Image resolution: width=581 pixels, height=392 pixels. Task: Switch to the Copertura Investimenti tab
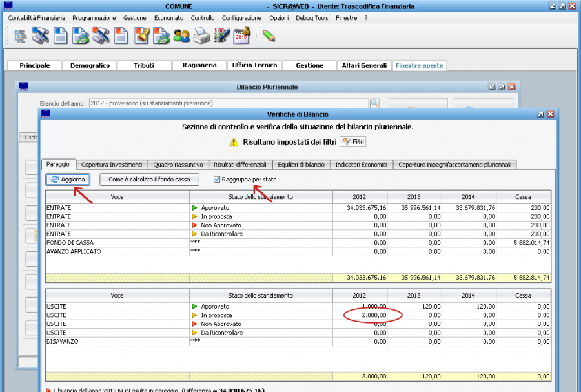(112, 165)
